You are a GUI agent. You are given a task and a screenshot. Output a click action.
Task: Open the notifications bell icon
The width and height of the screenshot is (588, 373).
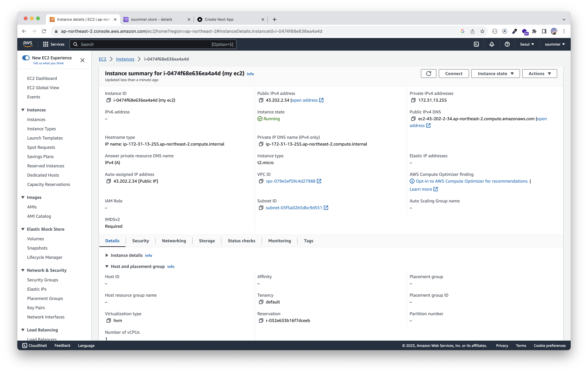pos(491,44)
